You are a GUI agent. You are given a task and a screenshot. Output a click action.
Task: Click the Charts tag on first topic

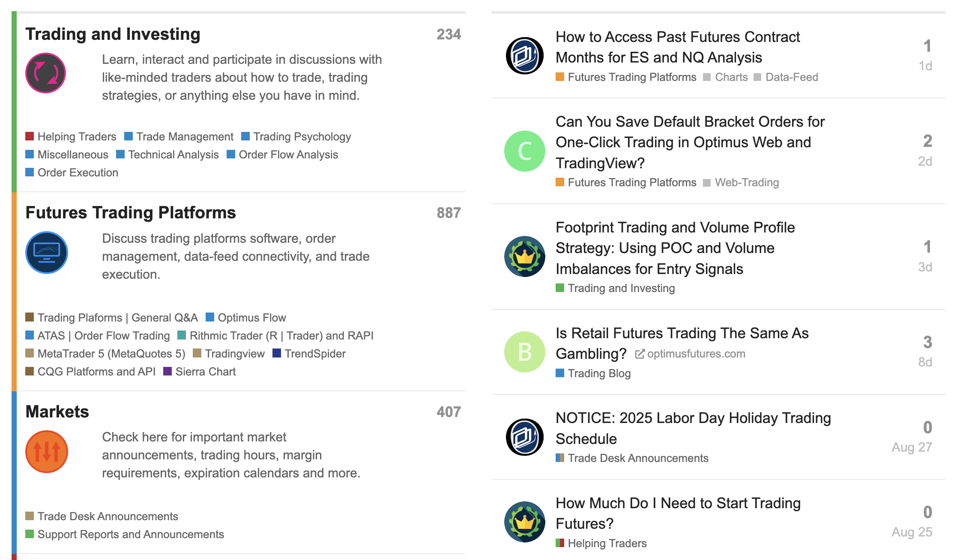tap(731, 77)
